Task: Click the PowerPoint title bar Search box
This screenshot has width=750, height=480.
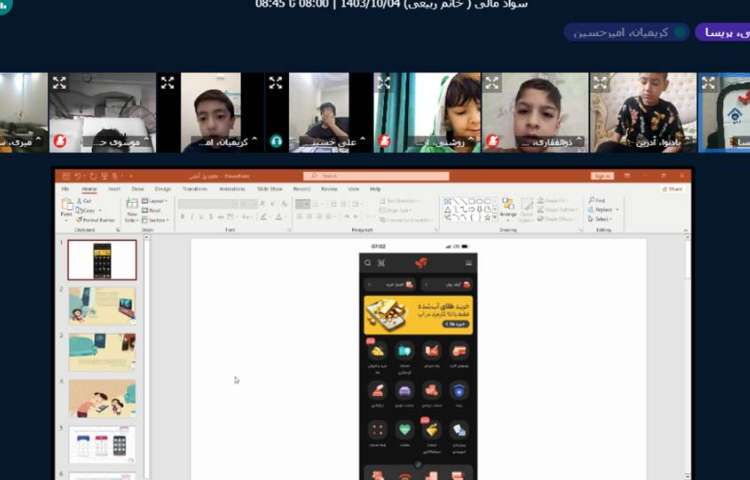Action: click(x=376, y=176)
